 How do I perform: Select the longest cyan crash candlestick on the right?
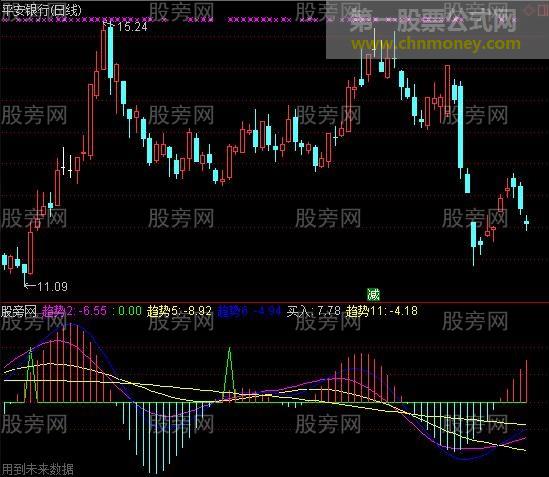click(x=460, y=130)
